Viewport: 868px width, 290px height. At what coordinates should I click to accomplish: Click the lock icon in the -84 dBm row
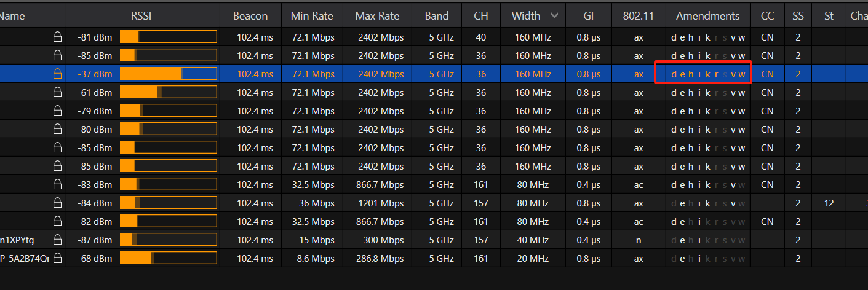tap(58, 203)
